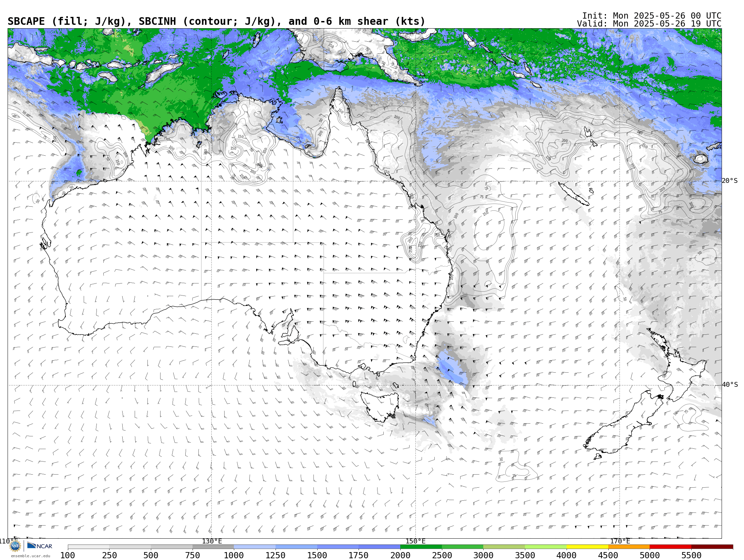Screen dimensions: 744x560
Task: Click the 150°E longitude label
Action: 415,541
